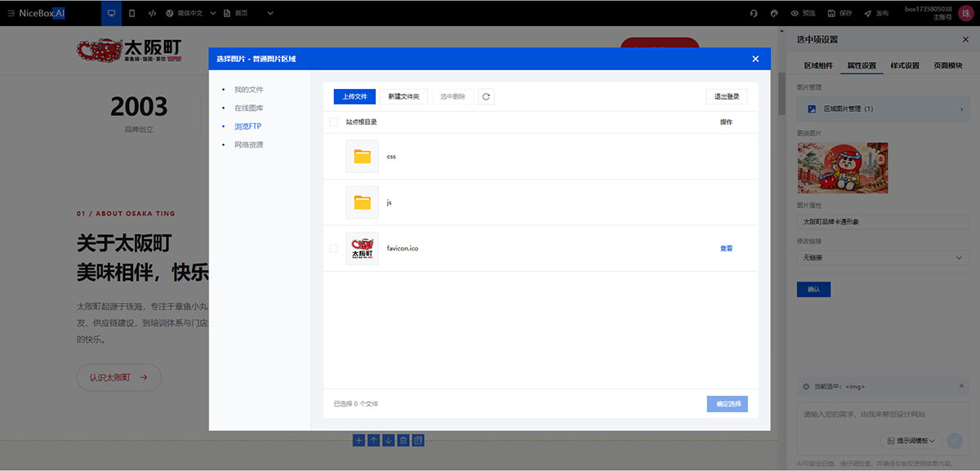This screenshot has width=980, height=471.
Task: Select 我的文件 in the dialog sidebar
Action: coord(249,90)
